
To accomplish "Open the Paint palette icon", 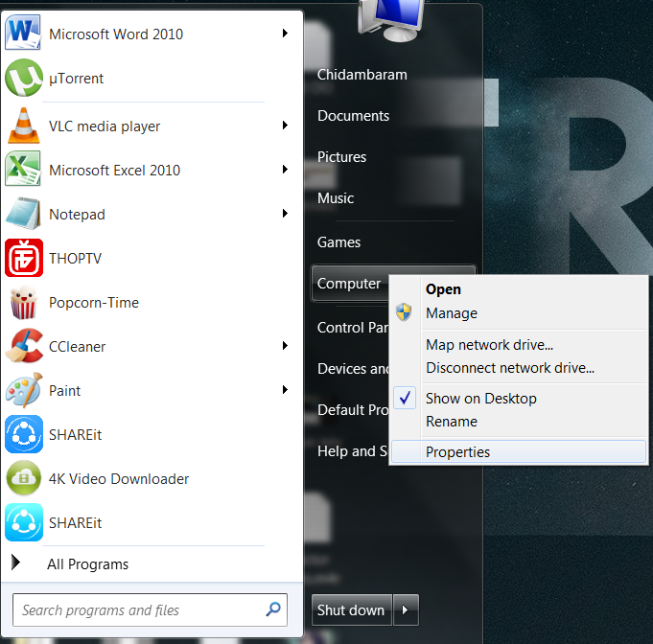I will click(24, 390).
